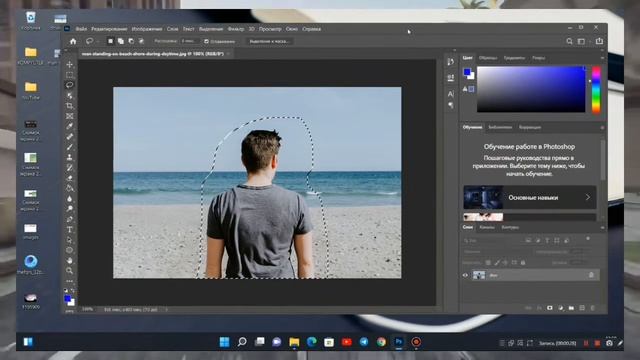Click the toolbar foreground color square
640x360 pixels.
pyautogui.click(x=68, y=299)
